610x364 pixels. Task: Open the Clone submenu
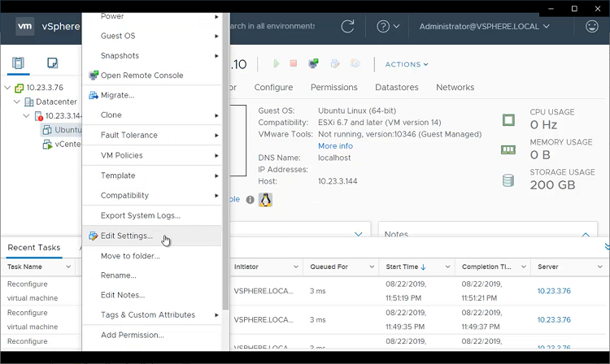(x=152, y=115)
